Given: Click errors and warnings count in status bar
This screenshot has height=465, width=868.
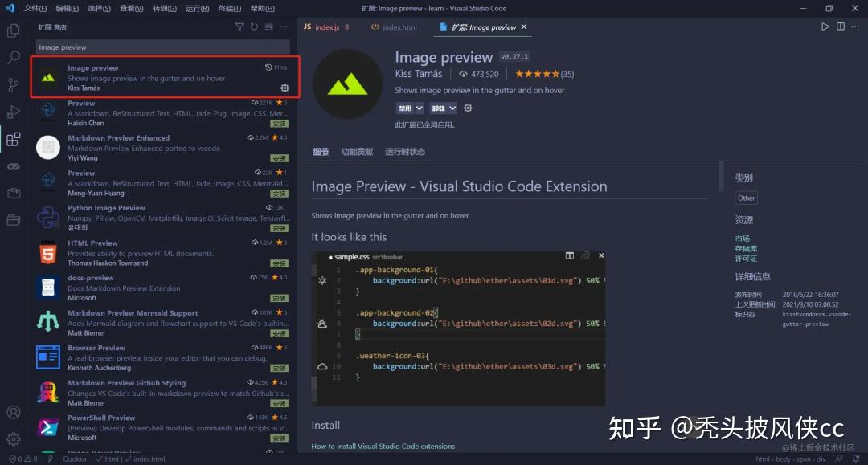Looking at the screenshot, I should pos(23,459).
